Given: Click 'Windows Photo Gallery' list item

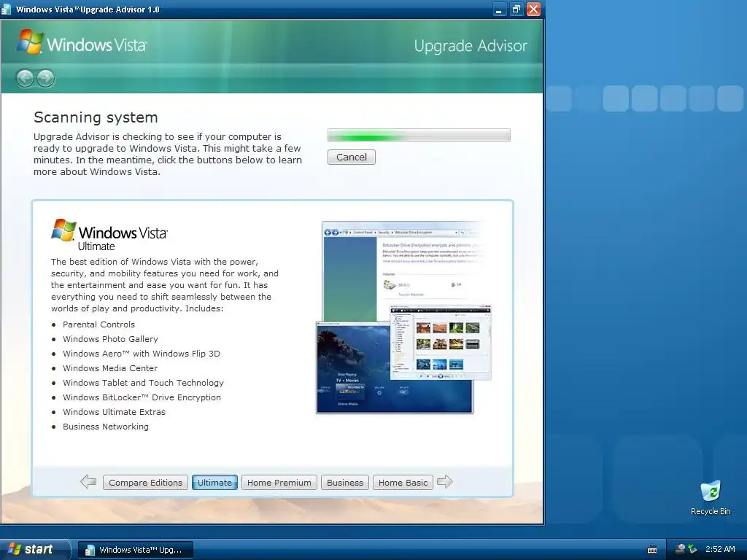Looking at the screenshot, I should (110, 339).
